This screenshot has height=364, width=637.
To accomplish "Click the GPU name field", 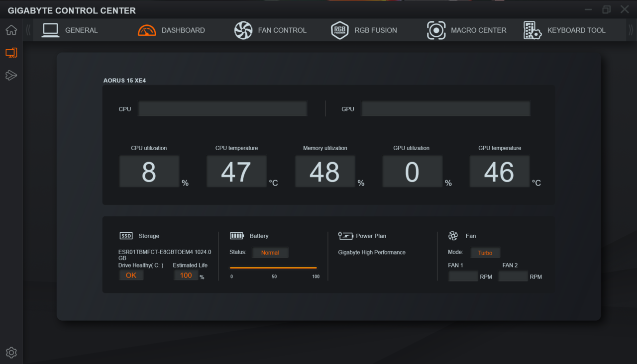I will pos(445,109).
